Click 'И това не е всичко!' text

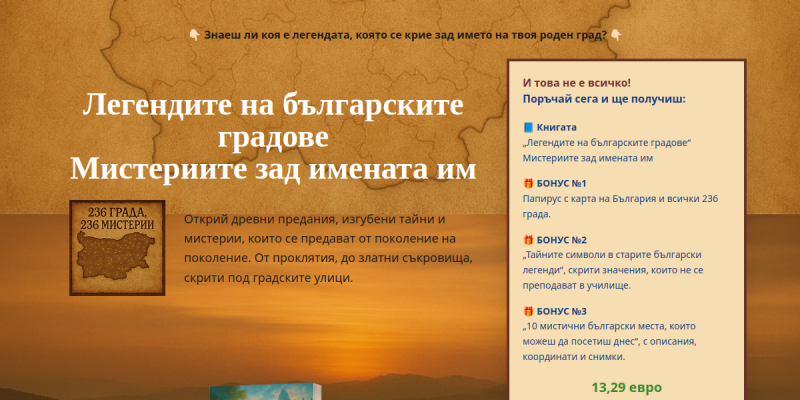click(577, 83)
